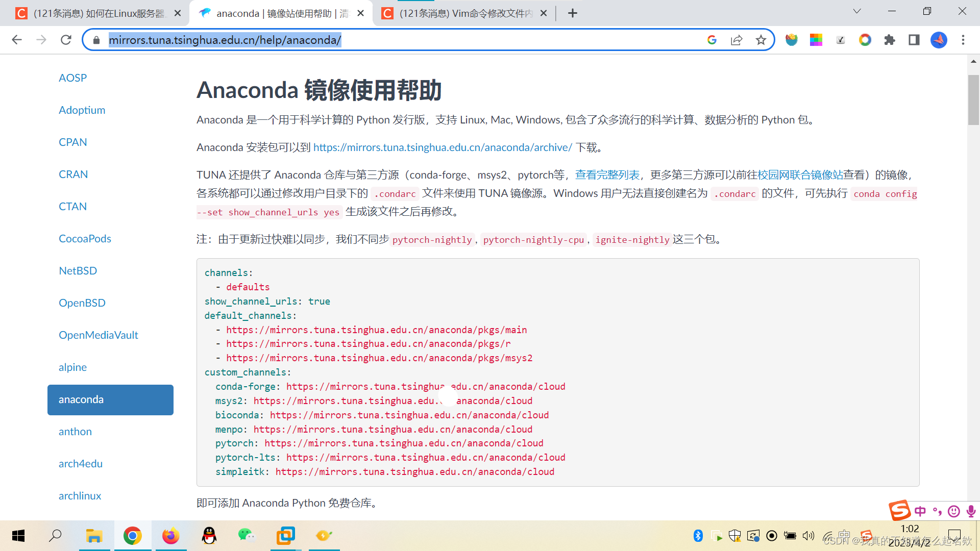Click the simpleitk cloud URL line

pyautogui.click(x=384, y=471)
